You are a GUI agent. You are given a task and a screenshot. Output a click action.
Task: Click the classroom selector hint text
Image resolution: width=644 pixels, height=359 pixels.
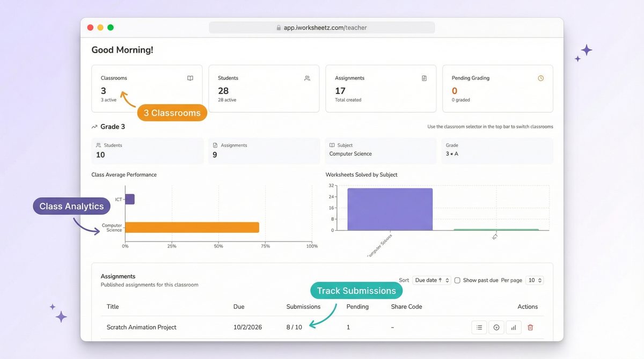click(490, 127)
